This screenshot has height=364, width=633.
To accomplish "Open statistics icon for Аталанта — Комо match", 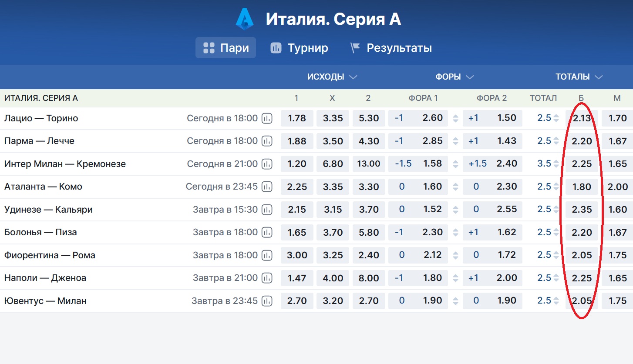I will coord(267,187).
